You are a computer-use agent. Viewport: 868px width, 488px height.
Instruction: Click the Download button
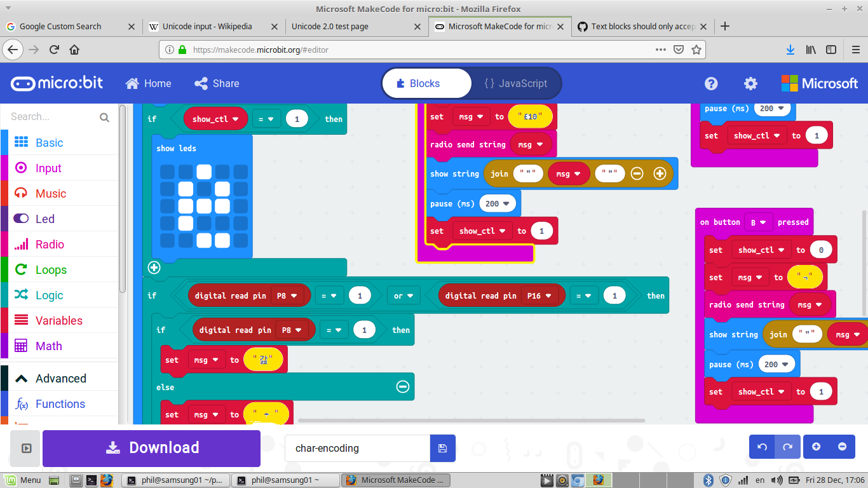point(151,448)
